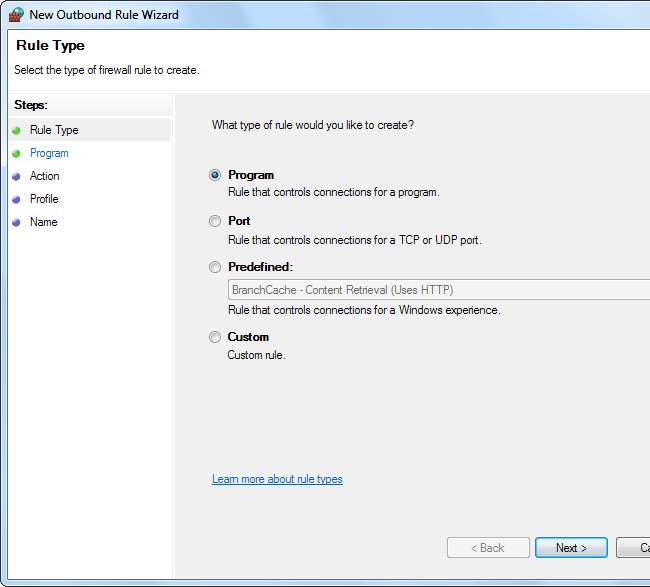650x587 pixels.
Task: Click the blue bullet beside Name step
Action: (16, 222)
